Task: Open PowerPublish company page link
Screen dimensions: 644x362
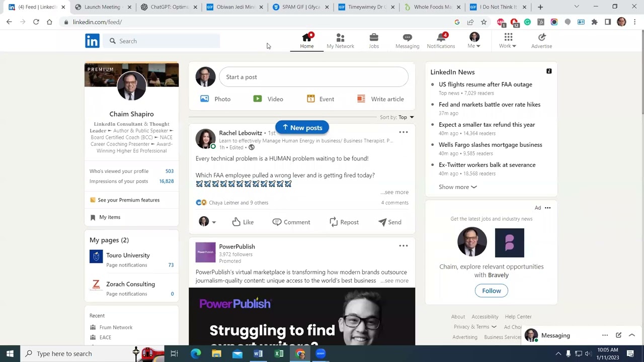Action: pyautogui.click(x=237, y=246)
